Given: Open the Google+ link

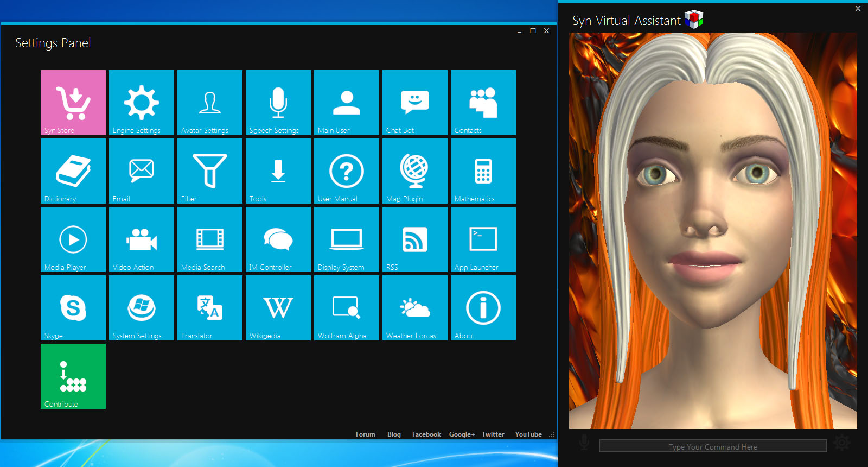Looking at the screenshot, I should (462, 434).
